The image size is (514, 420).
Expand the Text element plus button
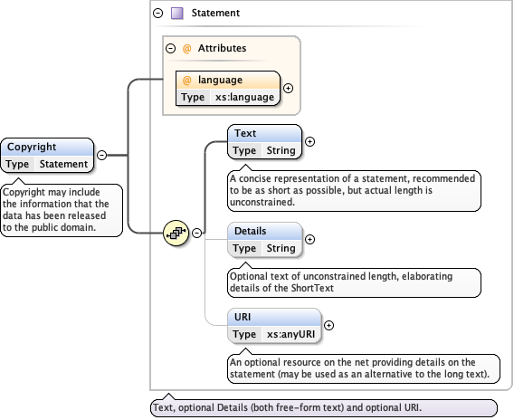point(309,141)
